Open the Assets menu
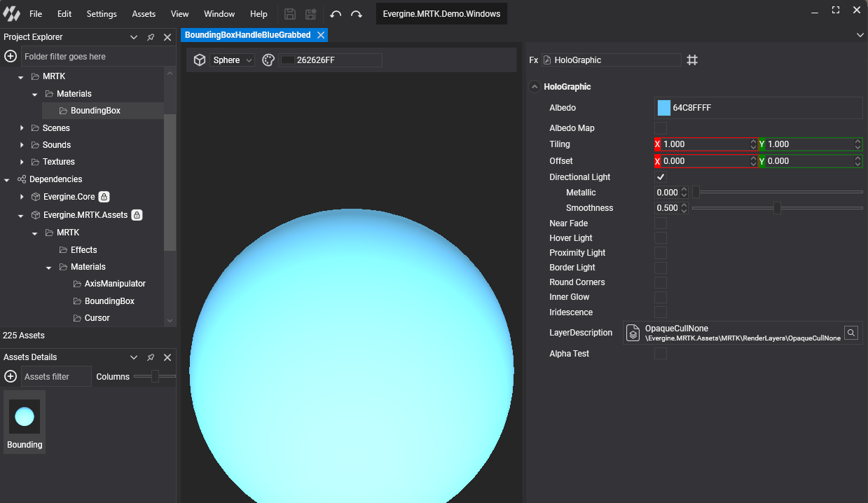 pos(144,14)
